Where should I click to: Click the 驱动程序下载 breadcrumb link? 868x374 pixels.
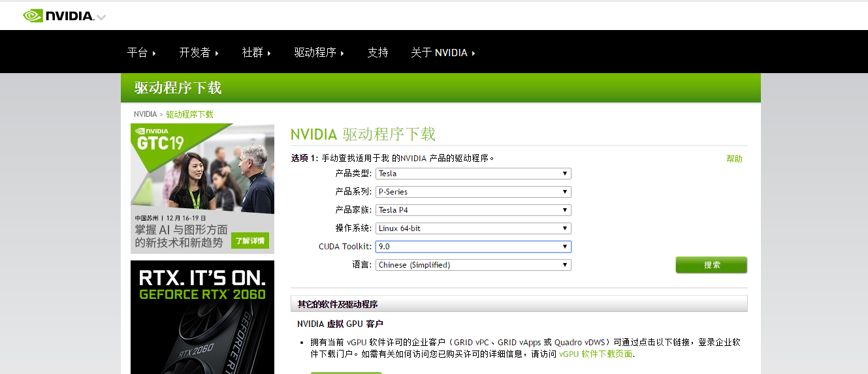(x=189, y=114)
